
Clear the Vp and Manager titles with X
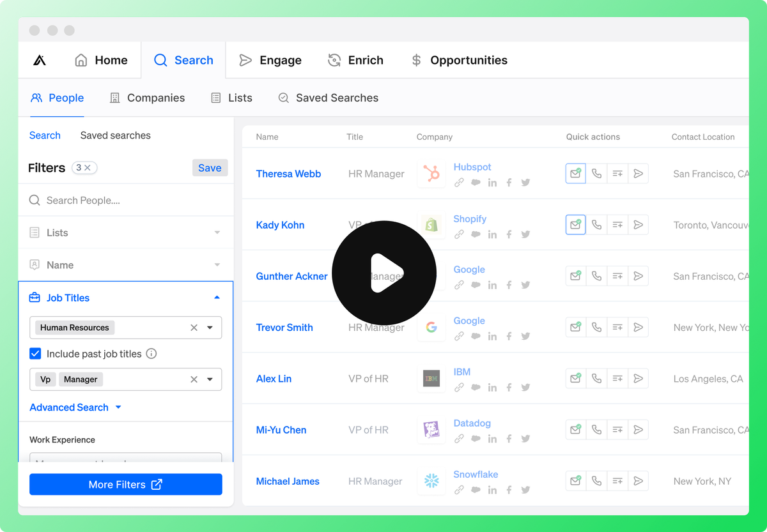coord(194,379)
